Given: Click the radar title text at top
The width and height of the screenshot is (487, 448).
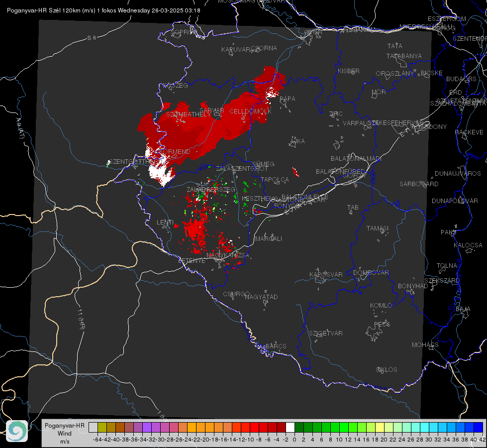Looking at the screenshot, I should click(x=103, y=10).
